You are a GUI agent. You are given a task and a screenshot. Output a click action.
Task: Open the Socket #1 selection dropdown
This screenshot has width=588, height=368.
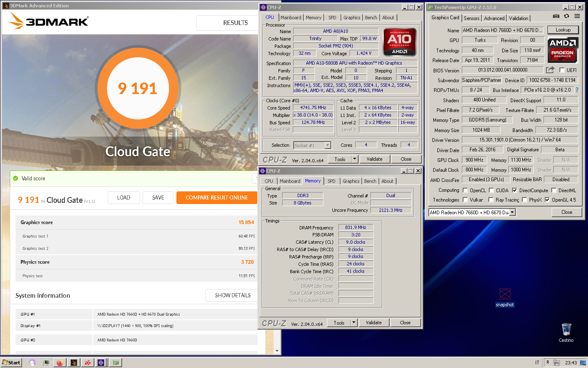click(327, 145)
